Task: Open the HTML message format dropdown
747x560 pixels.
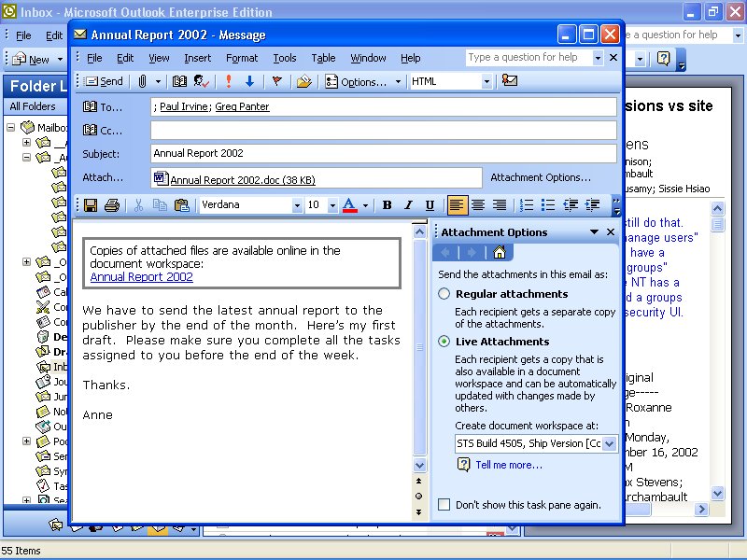Action: (x=486, y=81)
